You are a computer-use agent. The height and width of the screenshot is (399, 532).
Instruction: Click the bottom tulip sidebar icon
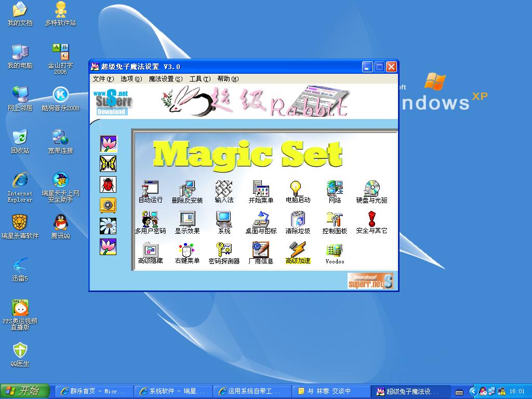click(108, 247)
